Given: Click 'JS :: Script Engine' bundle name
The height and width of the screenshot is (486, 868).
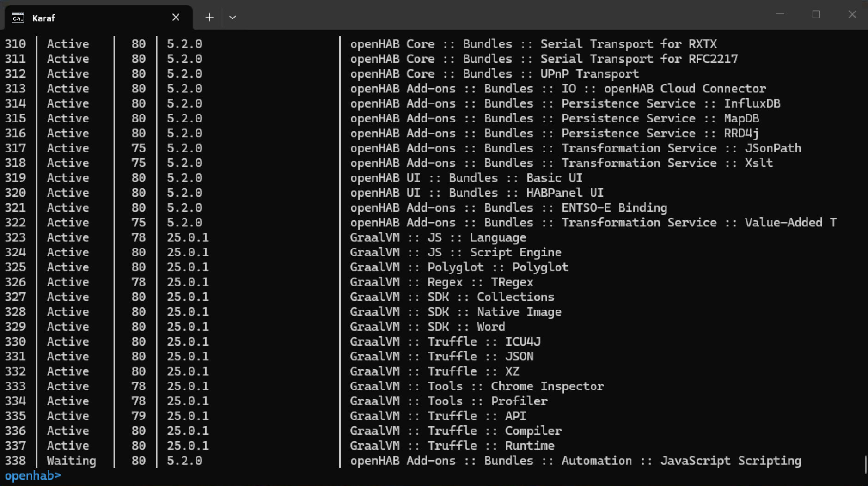Looking at the screenshot, I should click(x=495, y=252).
